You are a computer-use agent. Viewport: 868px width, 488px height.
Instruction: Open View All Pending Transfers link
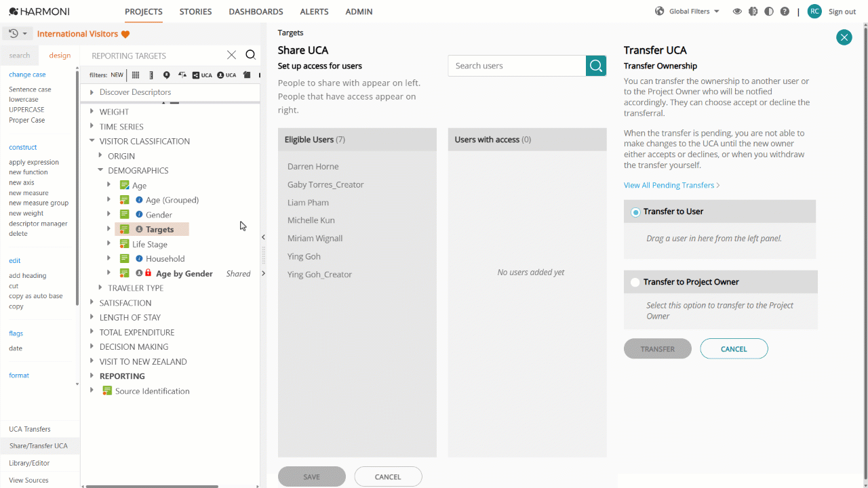click(672, 185)
